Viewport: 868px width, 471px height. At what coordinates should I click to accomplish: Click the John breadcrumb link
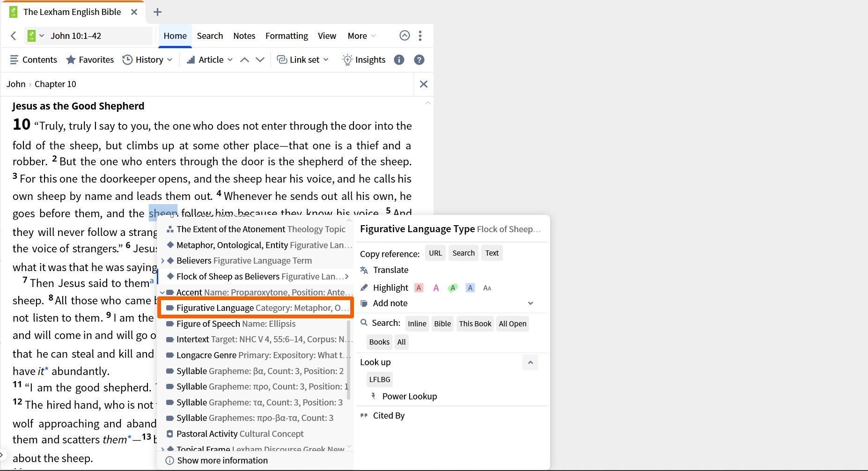16,84
